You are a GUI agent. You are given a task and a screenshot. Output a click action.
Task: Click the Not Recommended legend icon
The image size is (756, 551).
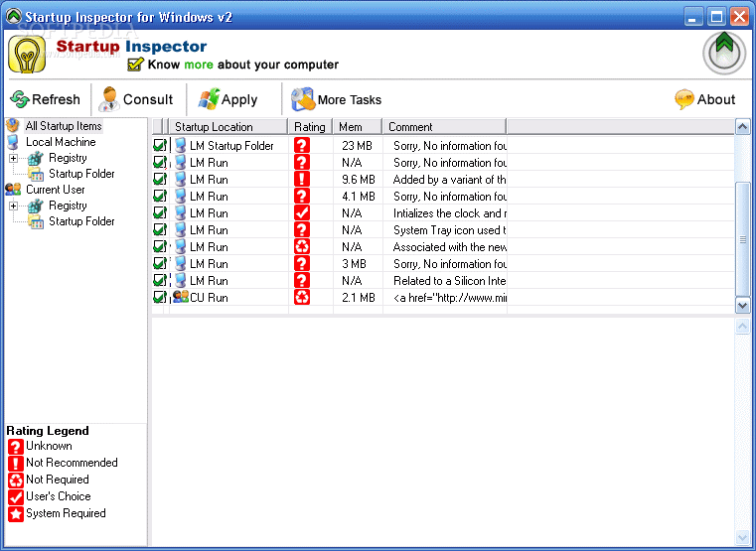tap(16, 464)
